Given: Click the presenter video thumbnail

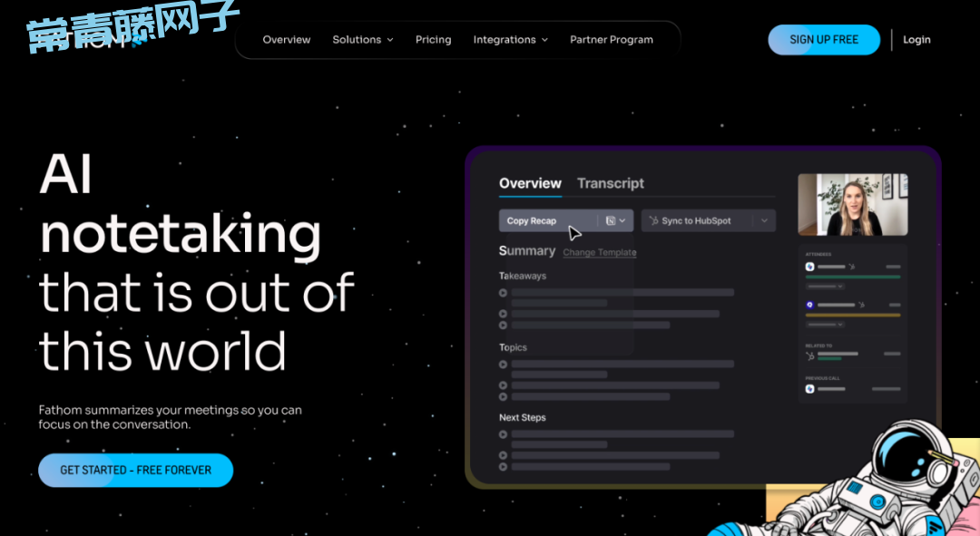Looking at the screenshot, I should (x=852, y=205).
